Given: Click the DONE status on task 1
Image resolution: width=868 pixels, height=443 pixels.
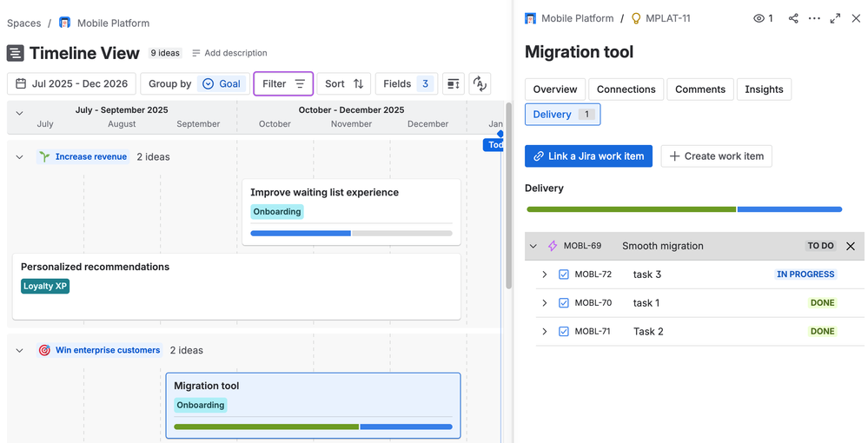Looking at the screenshot, I should tap(823, 303).
